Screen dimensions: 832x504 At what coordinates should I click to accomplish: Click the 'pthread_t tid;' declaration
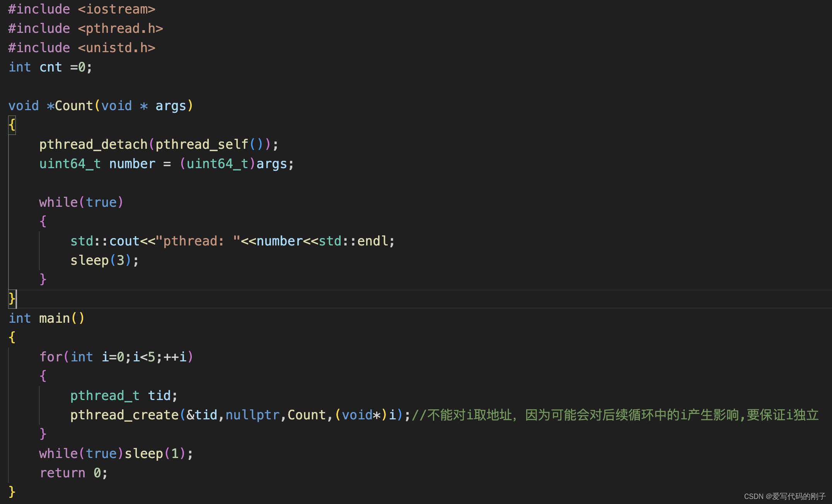(x=124, y=396)
